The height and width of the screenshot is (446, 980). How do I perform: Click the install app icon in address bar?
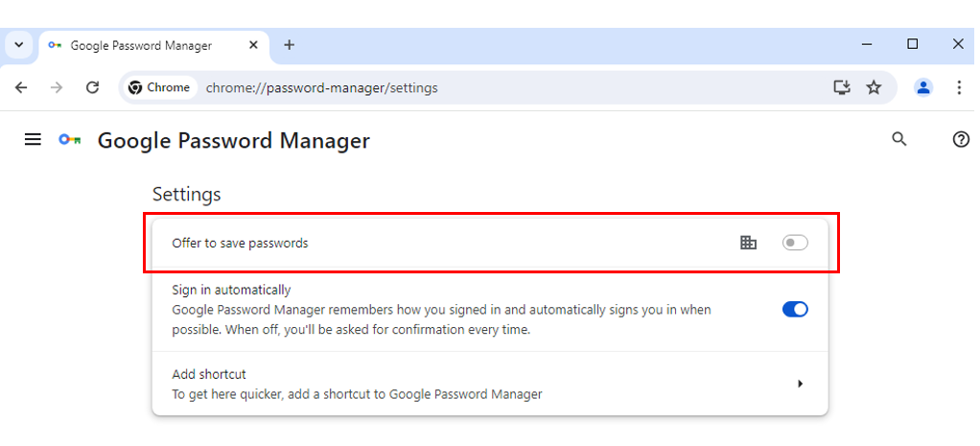pyautogui.click(x=843, y=87)
